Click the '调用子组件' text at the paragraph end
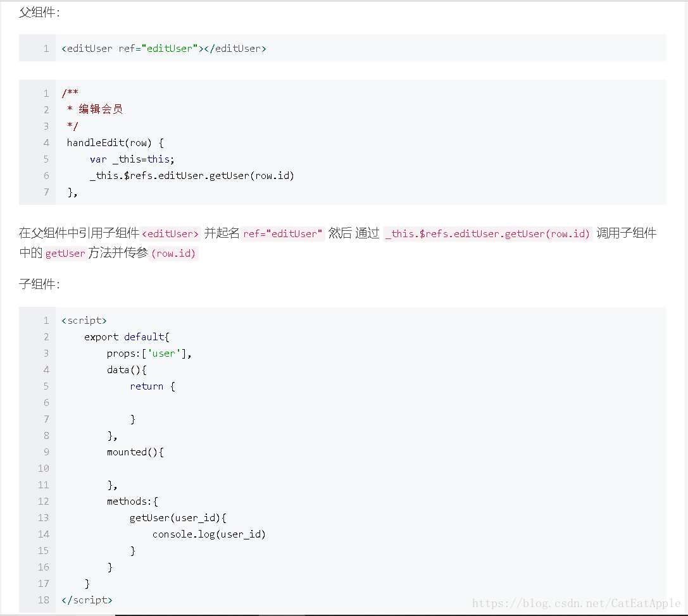Image resolution: width=688 pixels, height=616 pixels. (626, 233)
